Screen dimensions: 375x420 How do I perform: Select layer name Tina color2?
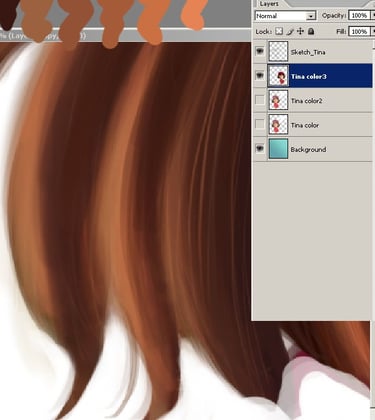point(306,101)
